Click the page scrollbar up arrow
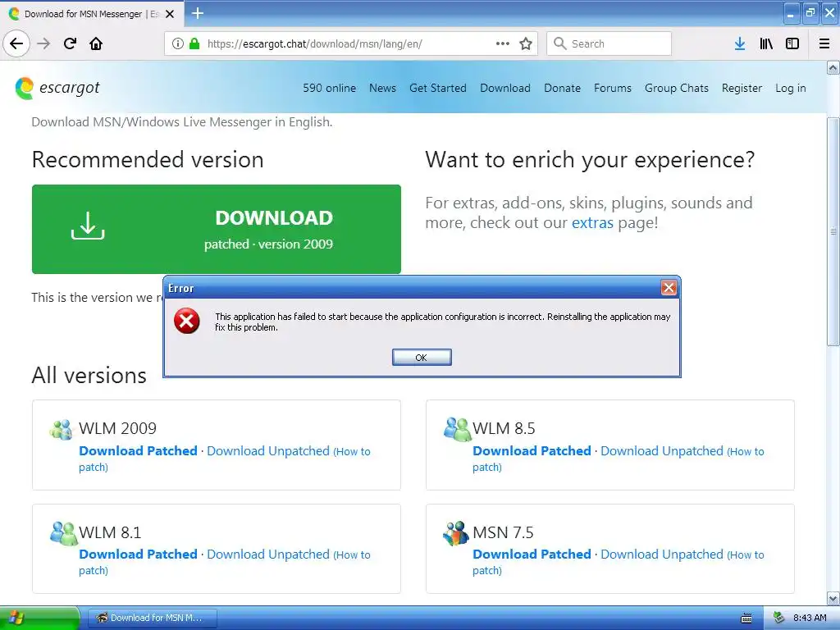Screen dimensions: 840x630 coord(833,67)
